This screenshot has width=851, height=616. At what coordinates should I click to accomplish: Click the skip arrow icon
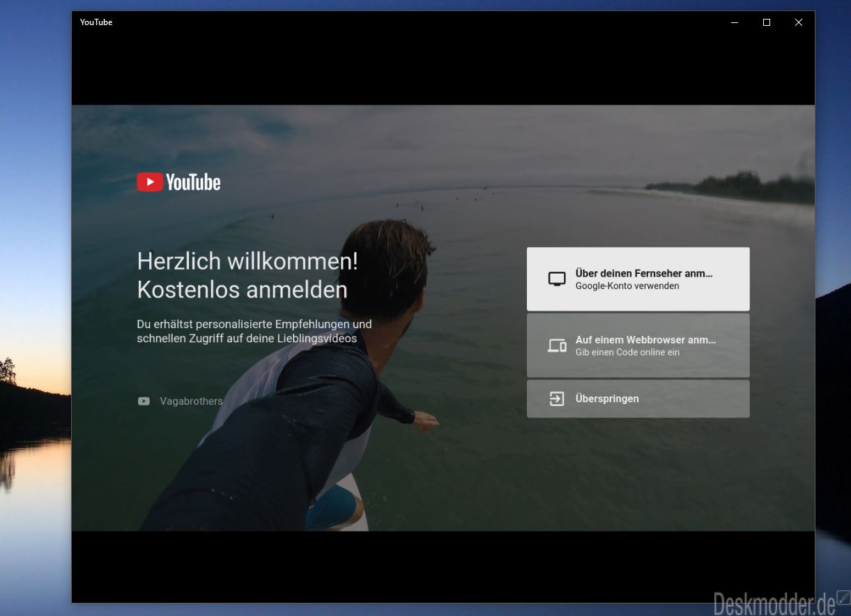click(557, 399)
